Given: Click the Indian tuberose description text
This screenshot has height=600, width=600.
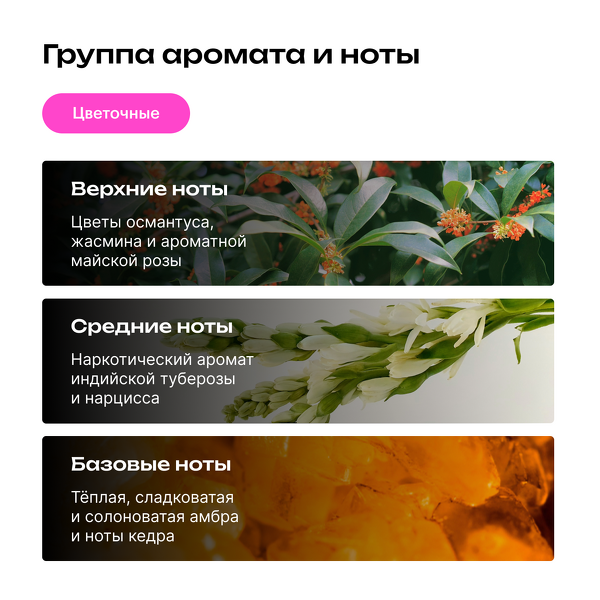Looking at the screenshot, I should [162, 379].
